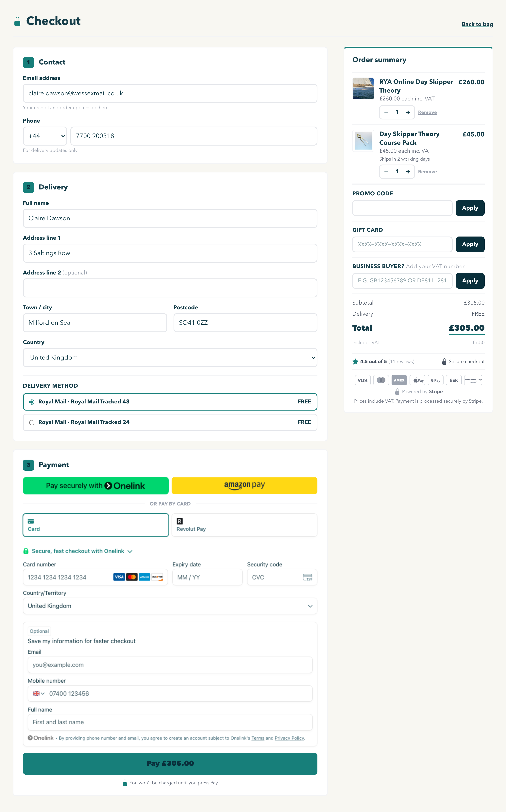This screenshot has height=812, width=506.
Task: Open the card Country/Territory dropdown
Action: coord(170,606)
